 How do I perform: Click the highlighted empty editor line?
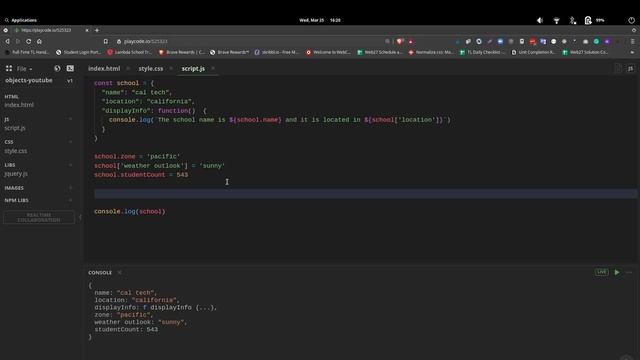tap(365, 193)
